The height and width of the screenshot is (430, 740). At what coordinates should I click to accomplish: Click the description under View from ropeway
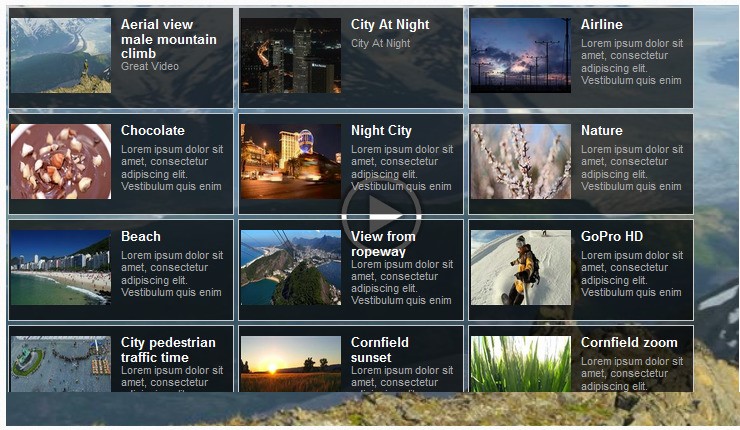click(x=401, y=282)
